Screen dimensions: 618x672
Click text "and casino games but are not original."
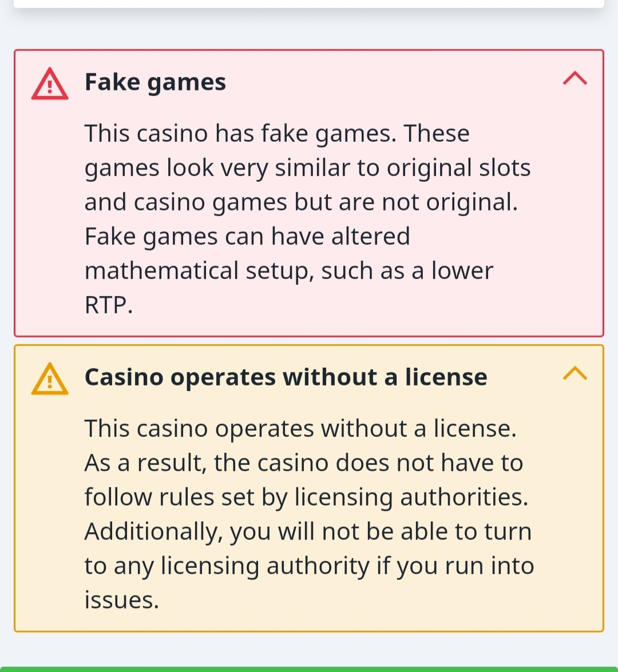click(302, 202)
